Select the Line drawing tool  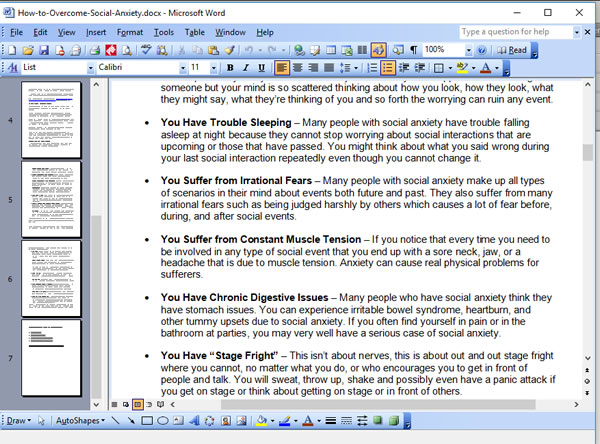(x=115, y=421)
